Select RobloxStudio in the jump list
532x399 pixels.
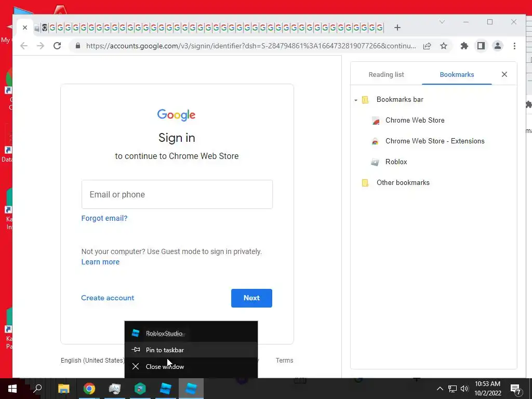191,334
